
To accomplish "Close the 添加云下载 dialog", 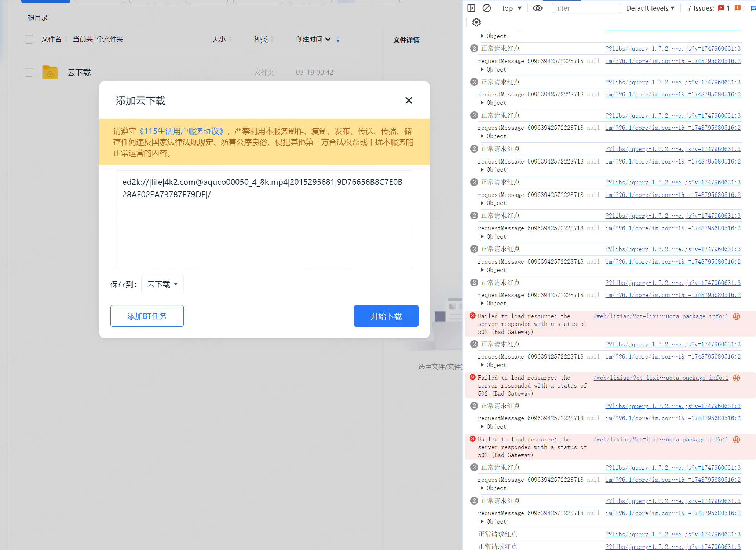I will (409, 100).
